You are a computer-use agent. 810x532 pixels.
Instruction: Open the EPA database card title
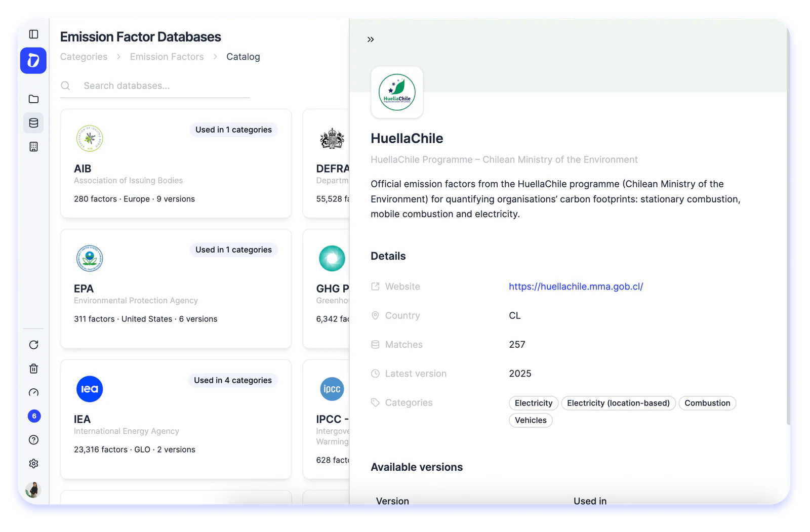84,289
